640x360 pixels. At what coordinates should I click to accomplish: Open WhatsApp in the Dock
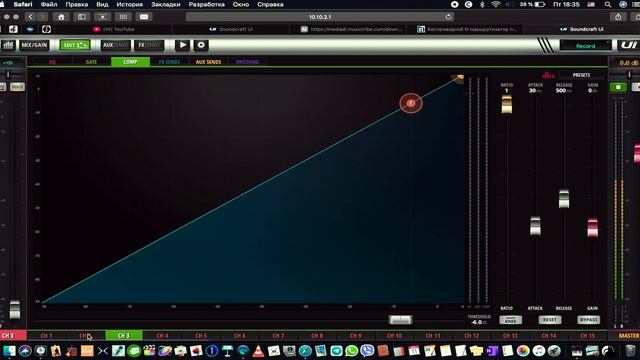(351, 351)
